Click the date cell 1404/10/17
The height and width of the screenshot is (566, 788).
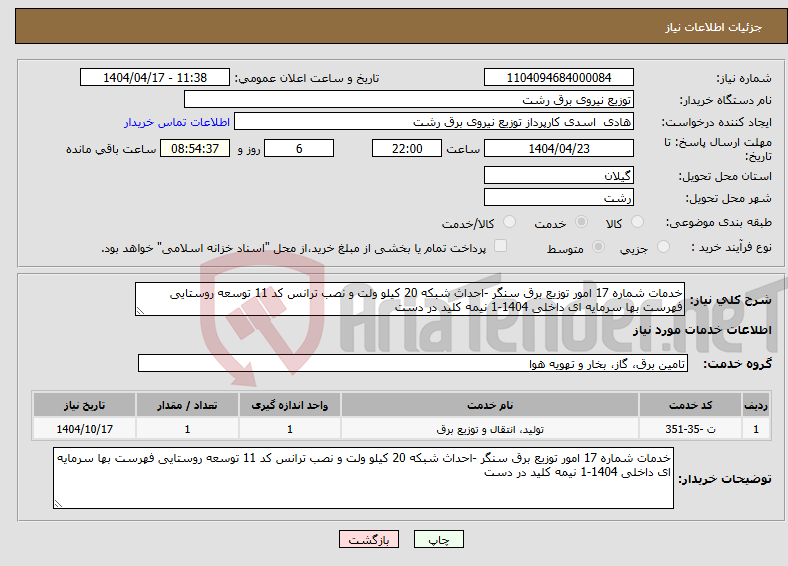click(x=84, y=429)
